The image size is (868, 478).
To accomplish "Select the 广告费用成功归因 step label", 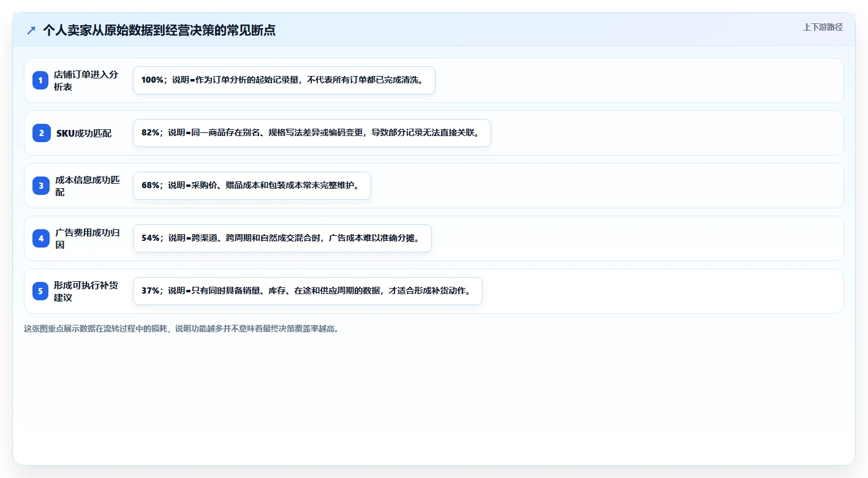I will point(88,238).
